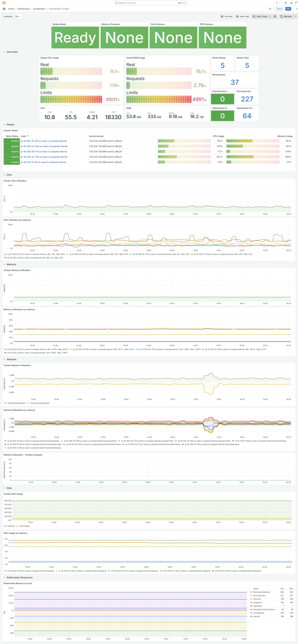Open the user profile avatar

[296, 3]
